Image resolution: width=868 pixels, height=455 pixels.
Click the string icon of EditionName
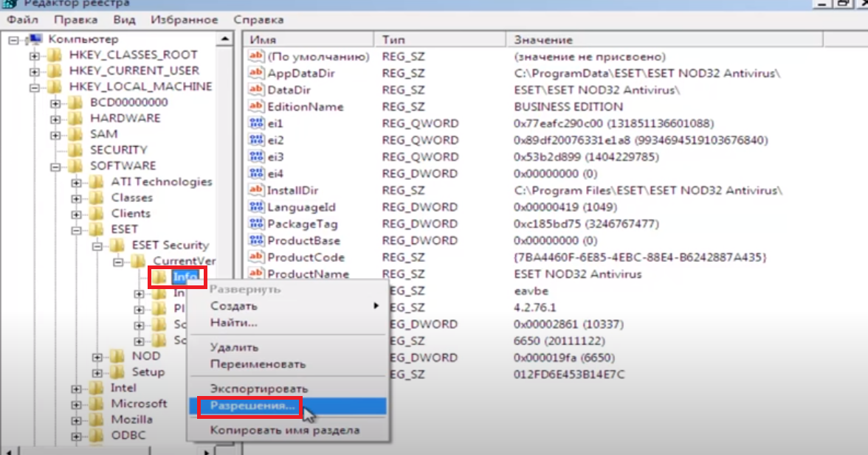(x=256, y=106)
